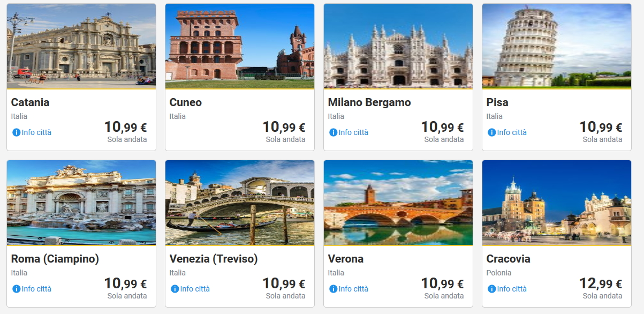Image resolution: width=644 pixels, height=314 pixels.
Task: Open the Rialto Bridge gondola image
Action: [240, 203]
